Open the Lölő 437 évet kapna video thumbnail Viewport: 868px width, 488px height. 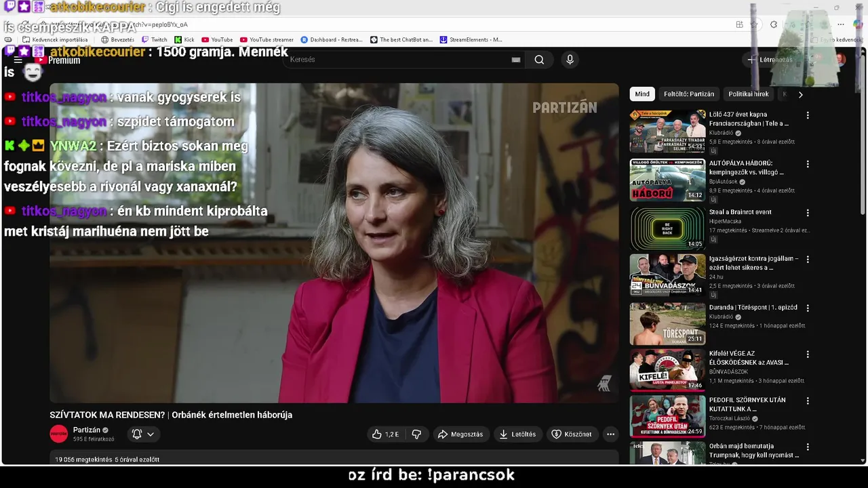[x=667, y=131]
